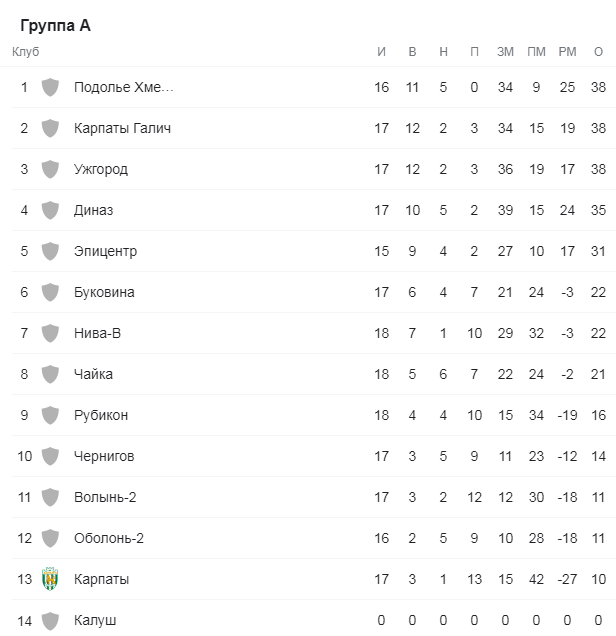Click the crest icon in the Диназ row

[x=50, y=210]
